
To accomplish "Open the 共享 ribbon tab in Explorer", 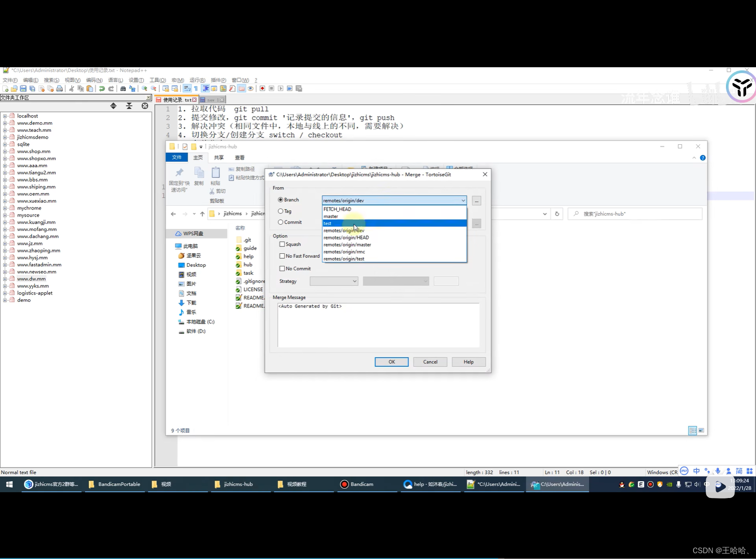I will click(x=218, y=158).
